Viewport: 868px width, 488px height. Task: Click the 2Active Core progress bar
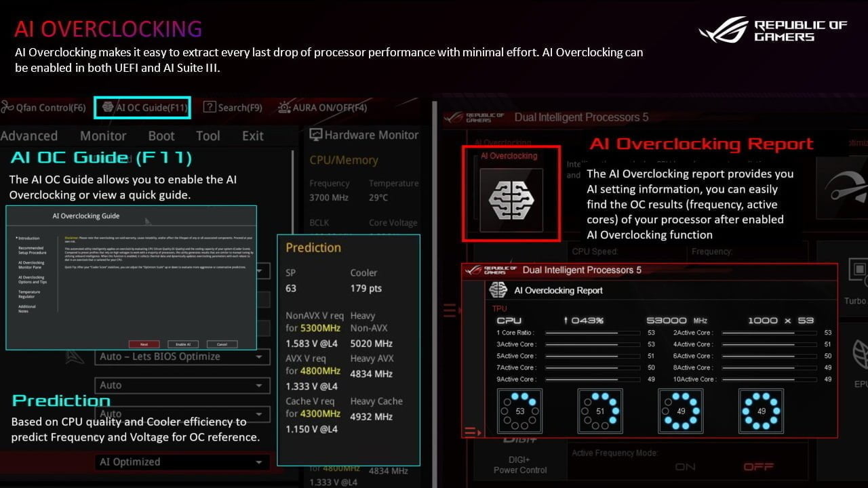tap(770, 333)
